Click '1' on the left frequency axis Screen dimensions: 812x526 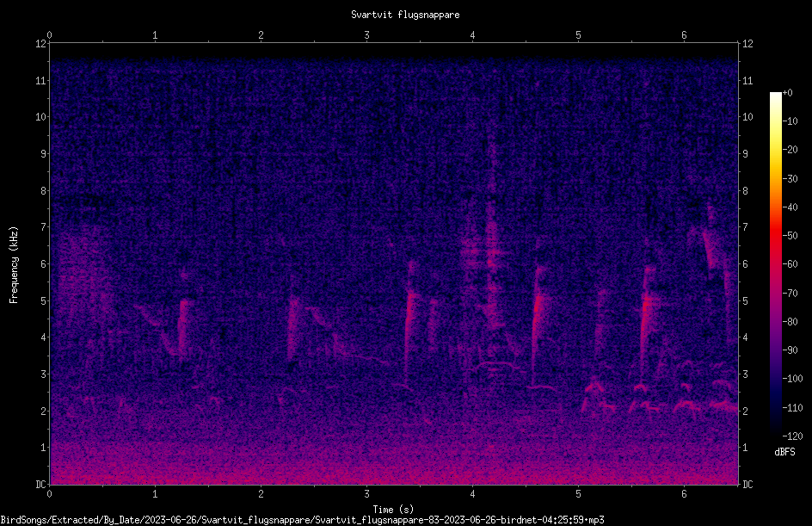[x=43, y=448]
